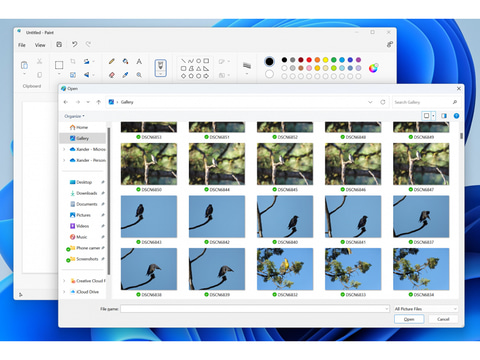Image resolution: width=480 pixels, height=360 pixels.
Task: Click the Paste clipboard icon in Paint
Action: (x=24, y=65)
